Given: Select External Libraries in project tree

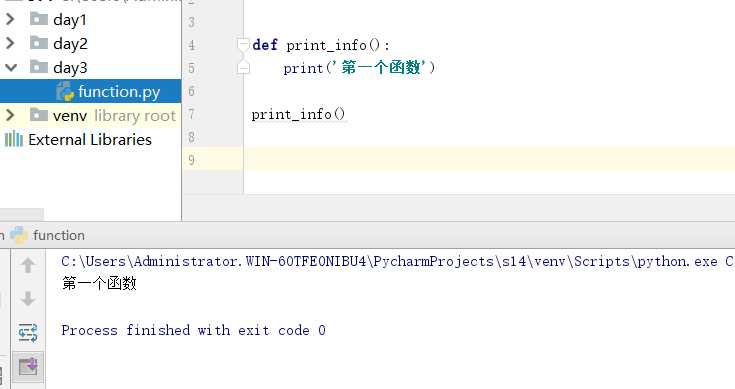Looking at the screenshot, I should pyautogui.click(x=90, y=140).
